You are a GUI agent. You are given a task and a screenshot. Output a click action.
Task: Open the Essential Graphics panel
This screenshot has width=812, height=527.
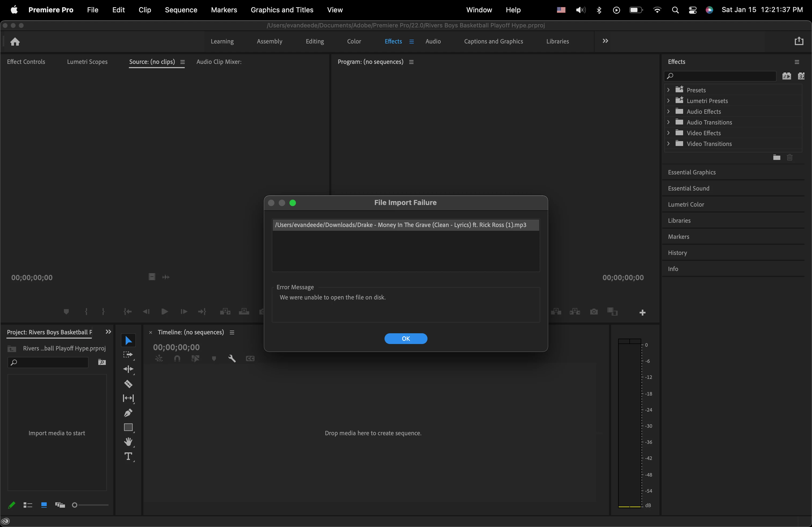pyautogui.click(x=691, y=172)
